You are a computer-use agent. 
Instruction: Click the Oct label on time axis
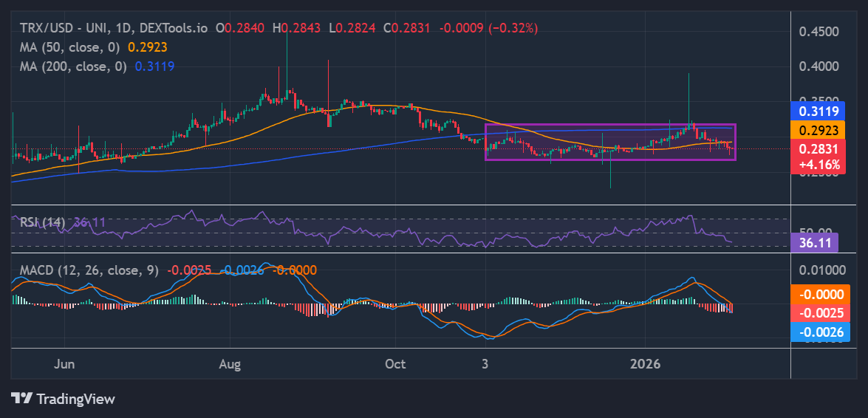tap(396, 364)
